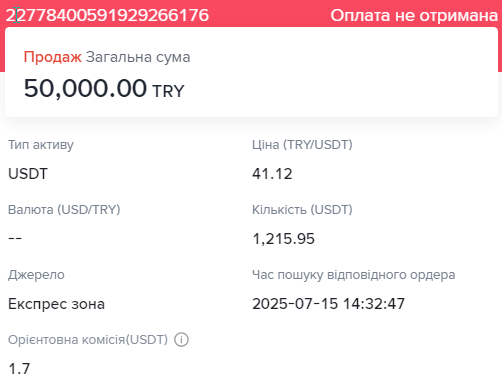This screenshot has width=502, height=387.
Task: Click the 'Валюта (USD/TRY)' label
Action: (x=64, y=210)
